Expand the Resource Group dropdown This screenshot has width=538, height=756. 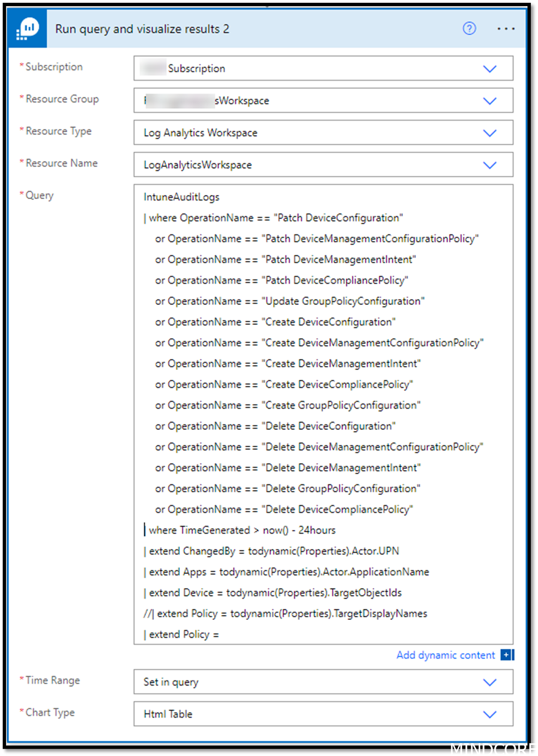(490, 101)
